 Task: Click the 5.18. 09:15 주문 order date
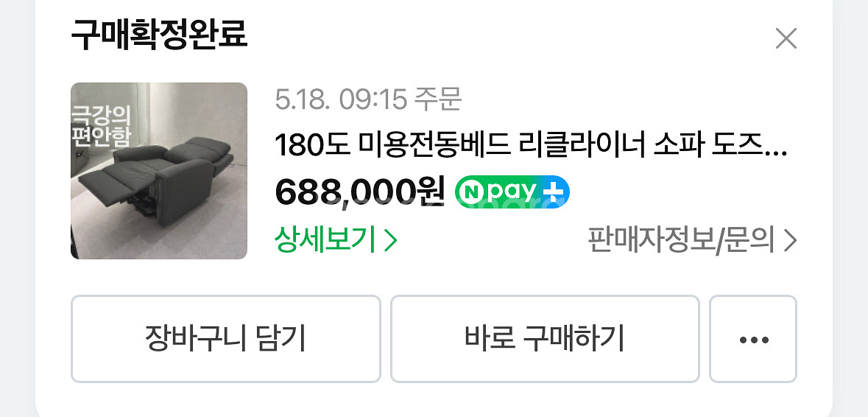[x=368, y=99]
